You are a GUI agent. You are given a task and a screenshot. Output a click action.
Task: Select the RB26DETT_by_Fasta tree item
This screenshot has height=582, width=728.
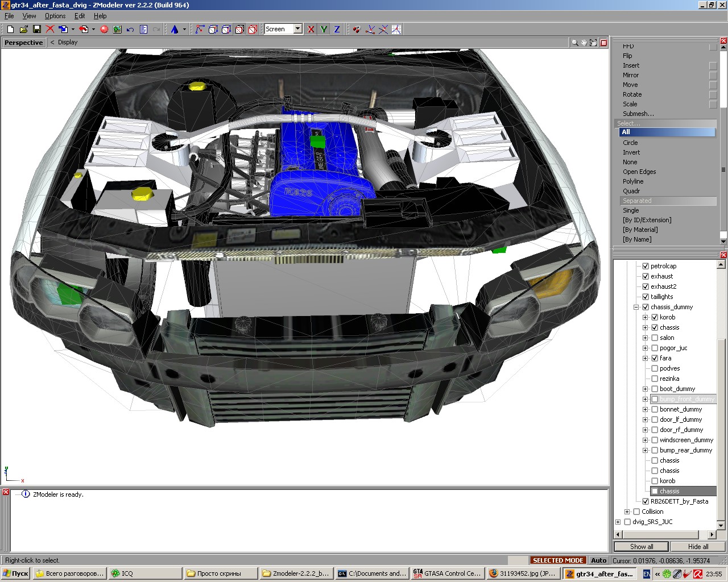tap(680, 501)
